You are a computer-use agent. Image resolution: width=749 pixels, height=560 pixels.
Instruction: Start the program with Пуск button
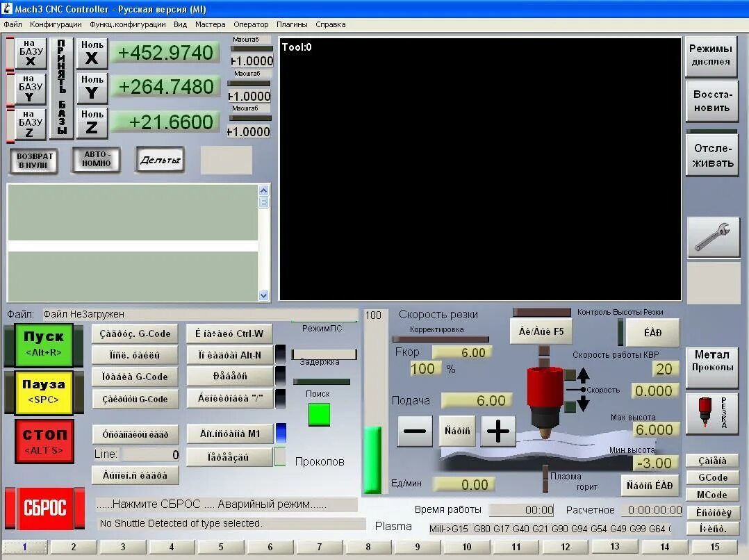tap(44, 345)
